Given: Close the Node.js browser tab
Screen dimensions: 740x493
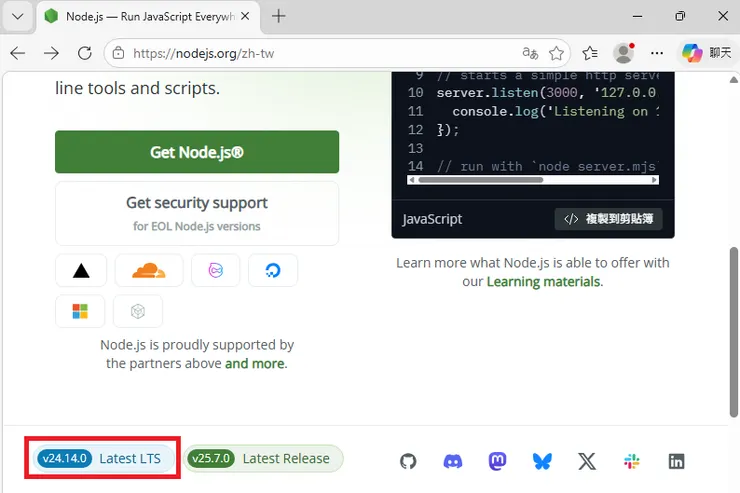Looking at the screenshot, I should 245,17.
